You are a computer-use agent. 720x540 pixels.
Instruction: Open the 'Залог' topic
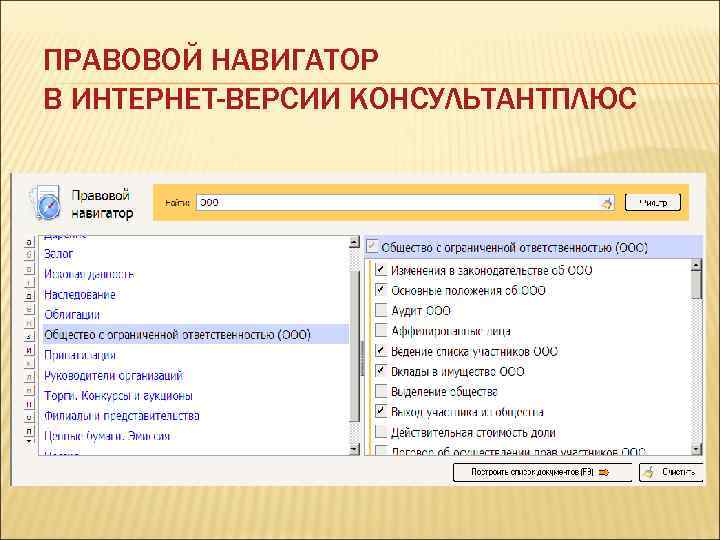(x=59, y=254)
